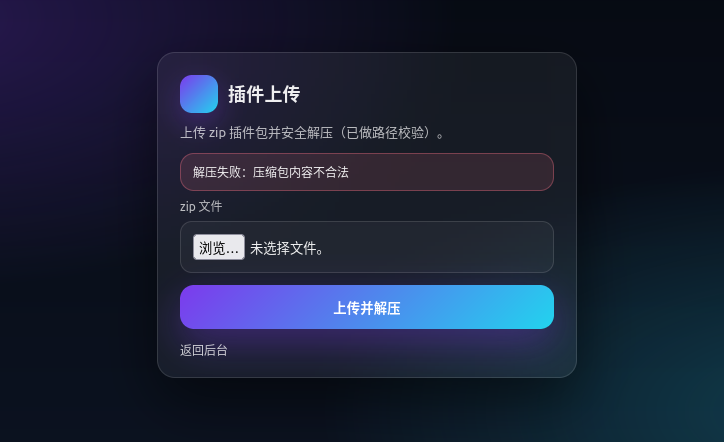Submit the plugin upload form

click(x=367, y=307)
